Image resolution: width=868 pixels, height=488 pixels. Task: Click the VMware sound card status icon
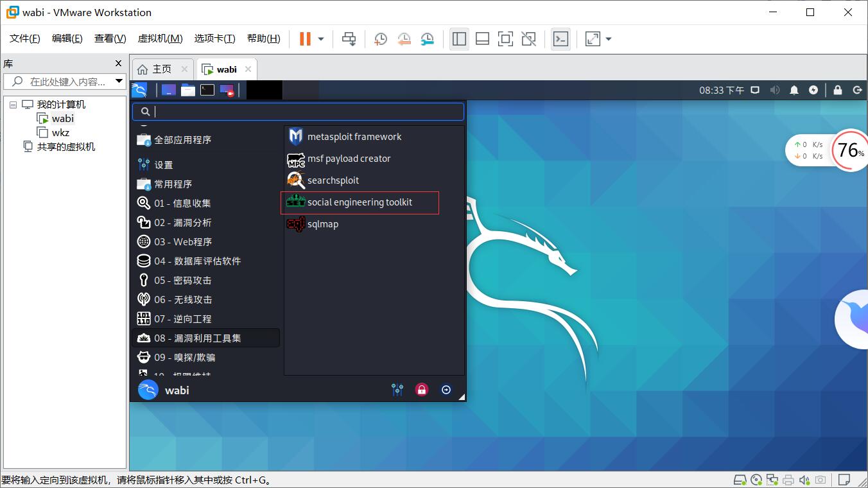804,480
